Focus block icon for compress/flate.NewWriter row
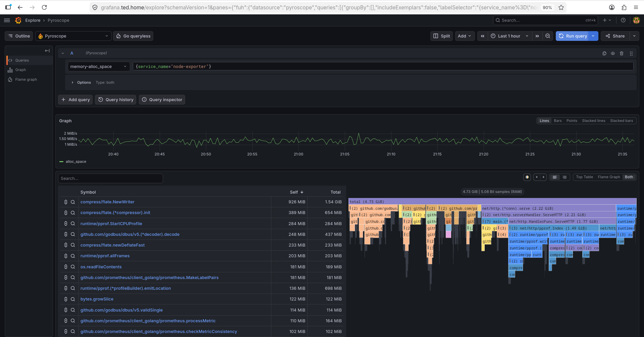644x337 pixels. point(66,202)
